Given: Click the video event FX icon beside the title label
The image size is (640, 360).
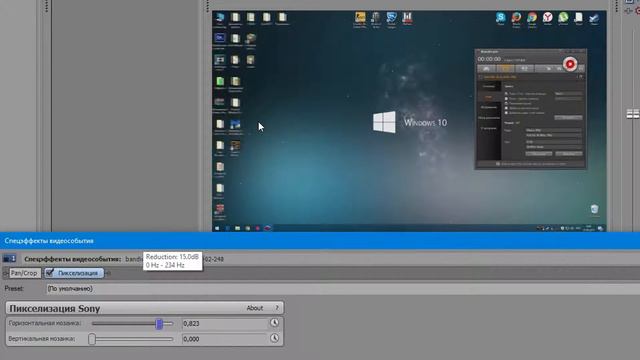Looking at the screenshot, I should pos(9,259).
